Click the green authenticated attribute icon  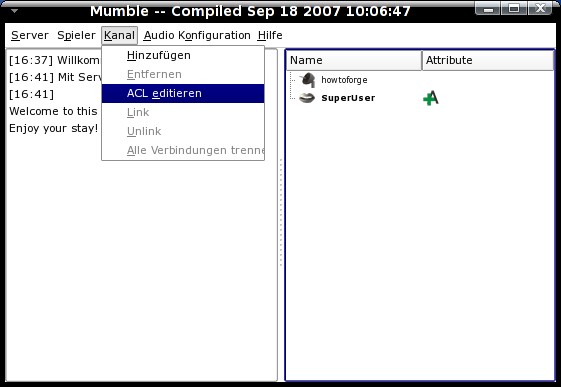(430, 98)
